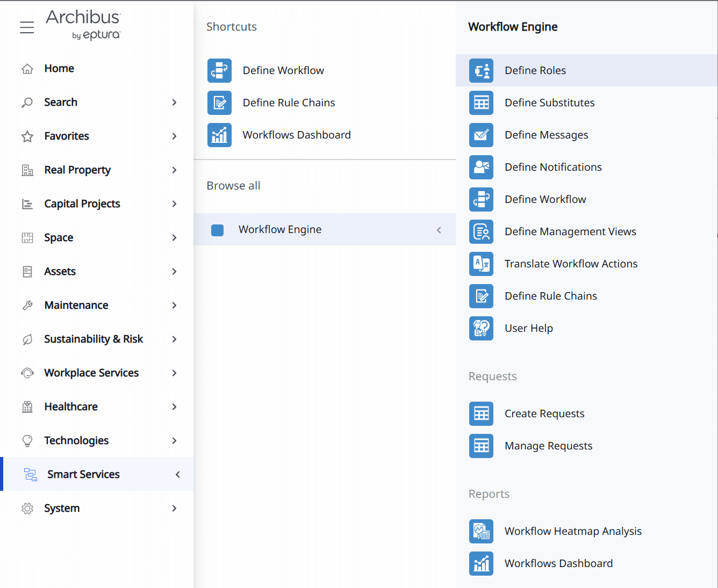Expand the Real Property chevron
The height and width of the screenshot is (588, 718).
tap(174, 170)
